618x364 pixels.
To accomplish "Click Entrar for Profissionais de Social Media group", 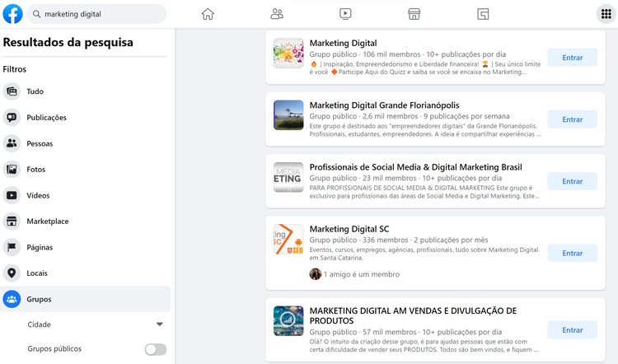I will pyautogui.click(x=573, y=181).
